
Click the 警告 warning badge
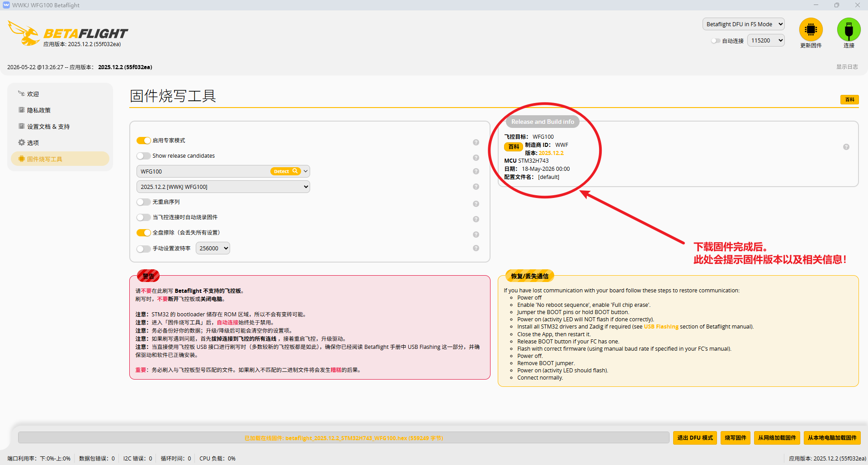(x=148, y=276)
